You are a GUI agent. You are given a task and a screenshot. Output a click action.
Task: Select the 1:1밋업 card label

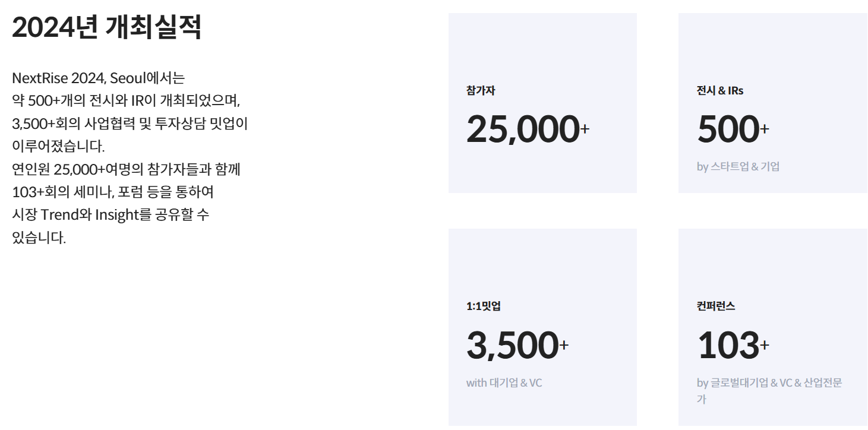(x=484, y=306)
